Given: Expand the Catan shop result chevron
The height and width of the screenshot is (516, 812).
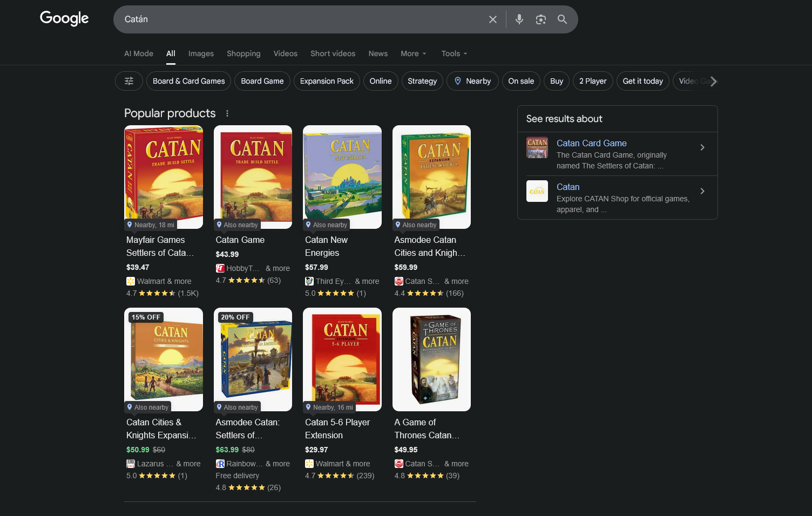Looking at the screenshot, I should [702, 191].
